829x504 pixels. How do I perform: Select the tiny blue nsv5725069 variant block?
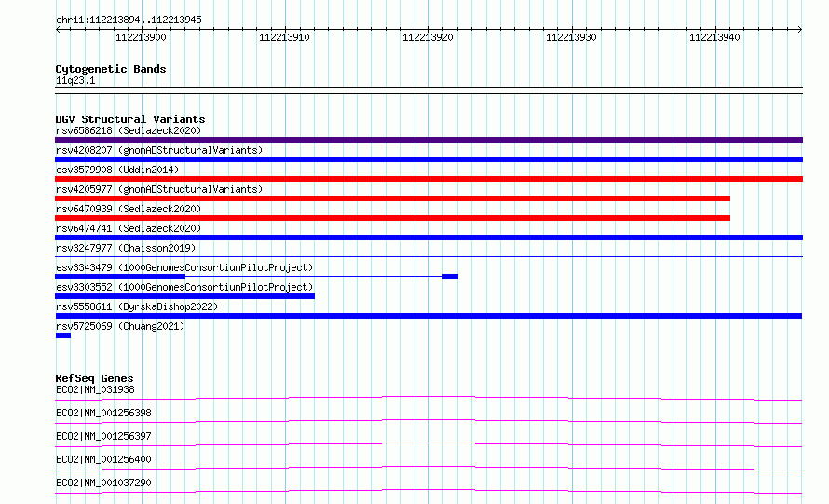point(63,335)
